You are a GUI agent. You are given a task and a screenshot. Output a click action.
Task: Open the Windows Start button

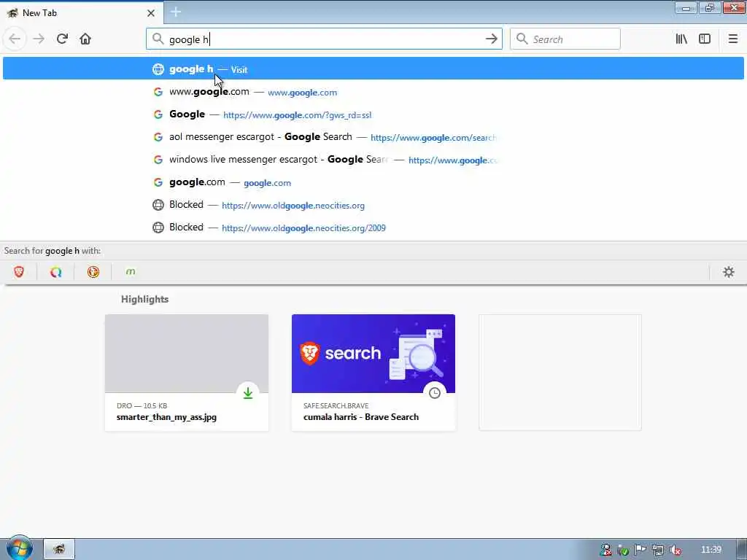click(19, 548)
